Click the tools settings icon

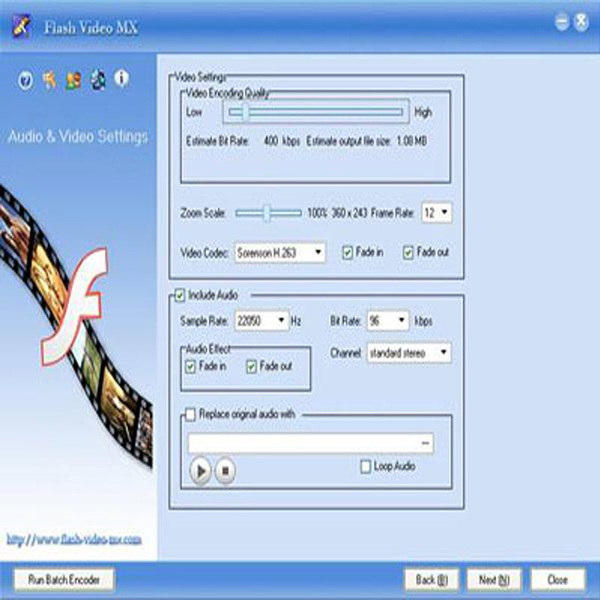[x=50, y=80]
